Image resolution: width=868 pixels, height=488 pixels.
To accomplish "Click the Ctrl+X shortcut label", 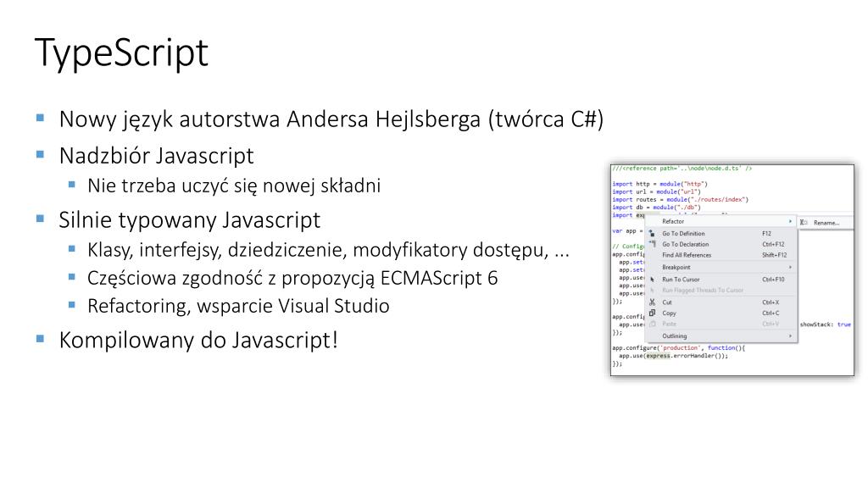I will pos(771,302).
